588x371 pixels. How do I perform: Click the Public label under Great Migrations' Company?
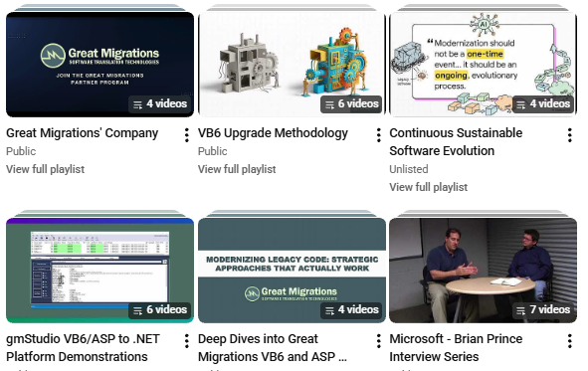[21, 151]
